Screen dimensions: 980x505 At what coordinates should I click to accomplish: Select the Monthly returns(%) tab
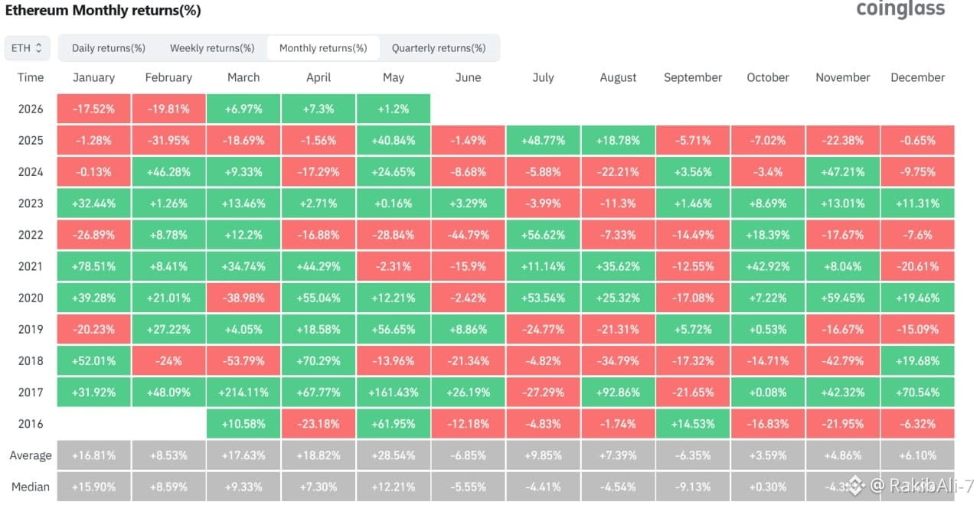pos(322,47)
